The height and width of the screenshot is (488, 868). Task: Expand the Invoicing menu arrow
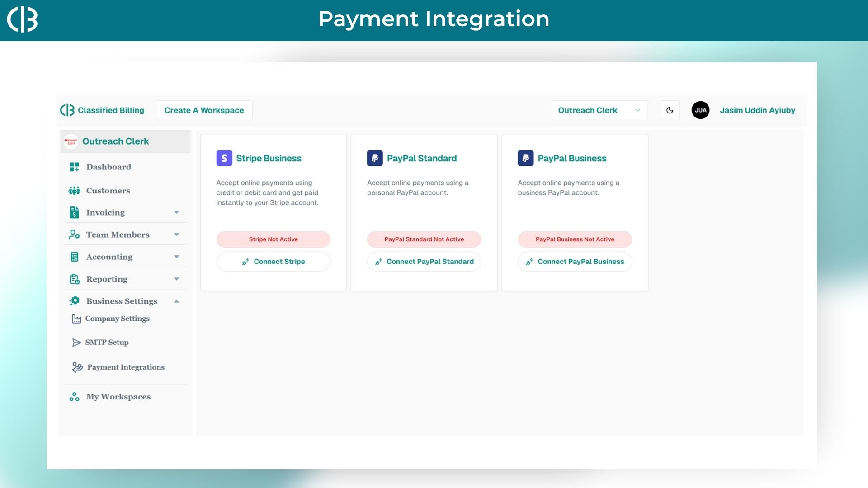click(x=176, y=212)
